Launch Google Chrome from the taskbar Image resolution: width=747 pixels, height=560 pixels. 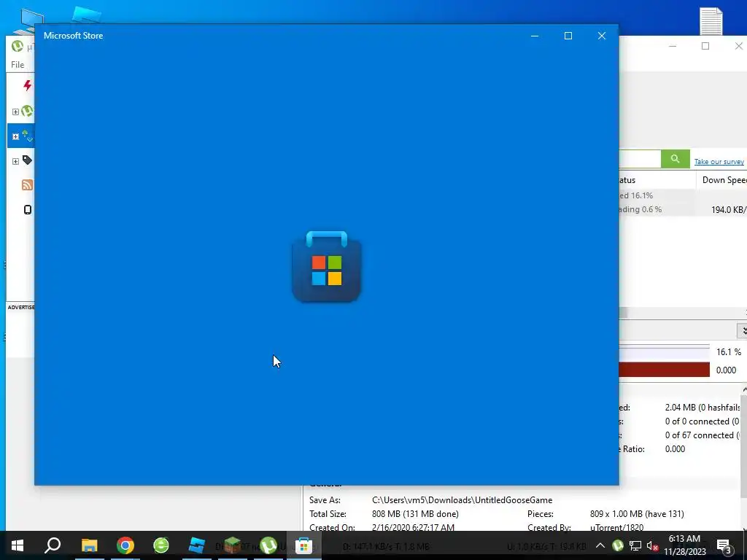tap(125, 545)
